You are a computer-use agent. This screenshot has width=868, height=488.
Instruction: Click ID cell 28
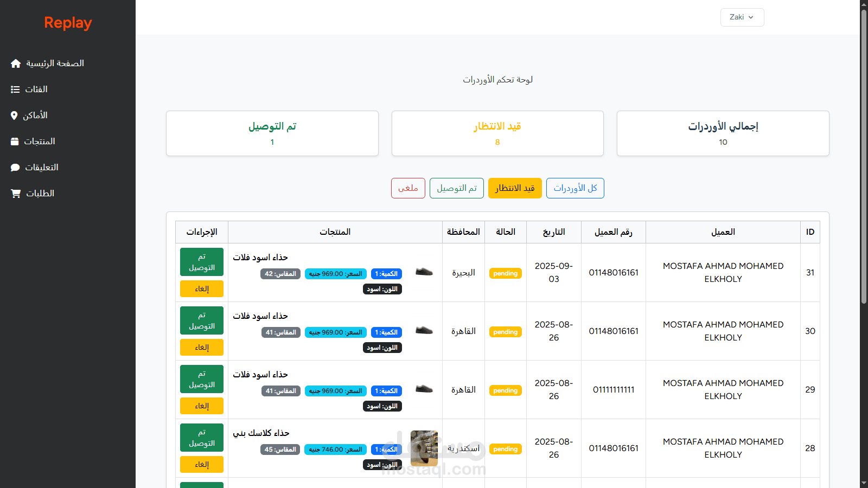click(810, 448)
